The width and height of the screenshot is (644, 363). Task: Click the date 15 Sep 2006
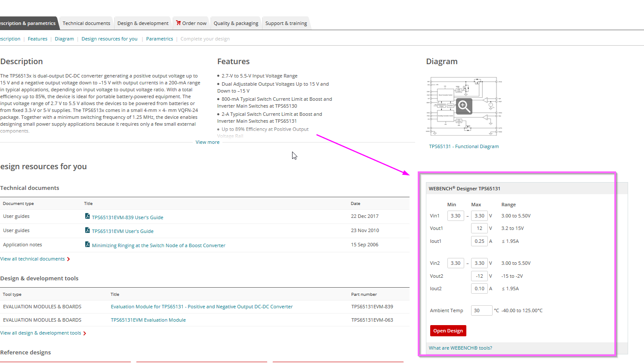coord(365,245)
